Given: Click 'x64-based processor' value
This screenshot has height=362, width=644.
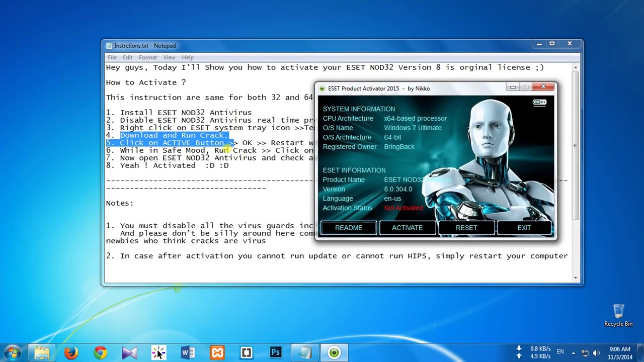Looking at the screenshot, I should 415,118.
